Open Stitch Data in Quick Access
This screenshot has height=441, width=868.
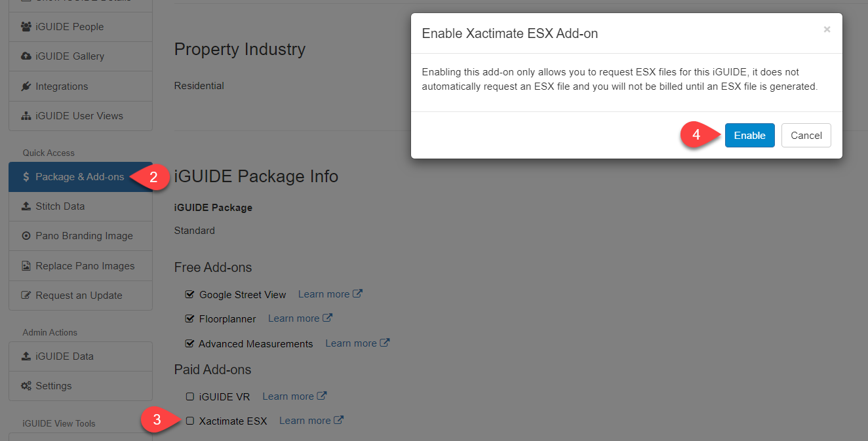[81, 206]
